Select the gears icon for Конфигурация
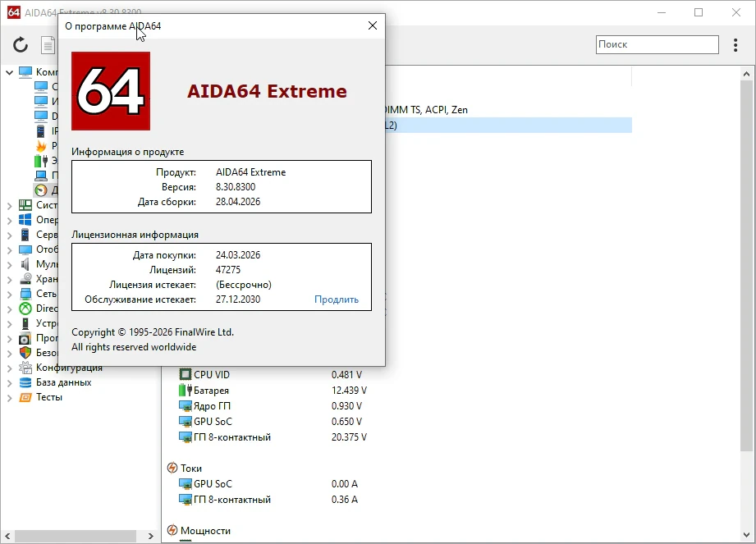 (25, 368)
